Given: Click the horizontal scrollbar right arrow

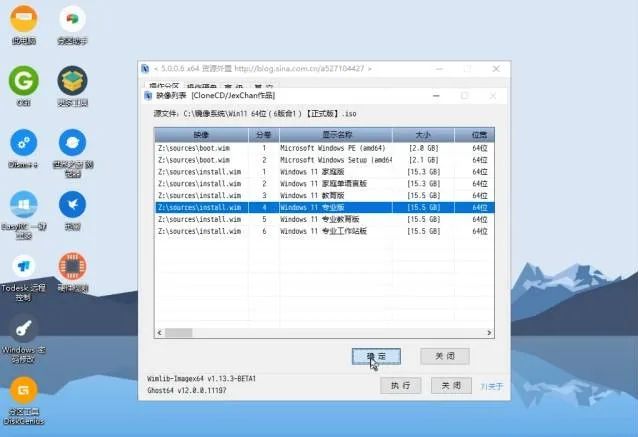Looking at the screenshot, I should click(x=489, y=333).
